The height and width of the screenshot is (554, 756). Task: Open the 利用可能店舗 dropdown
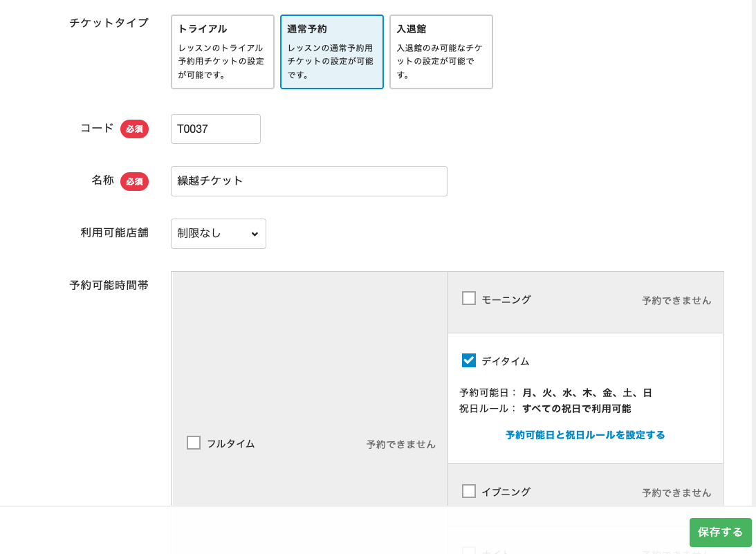pyautogui.click(x=218, y=234)
